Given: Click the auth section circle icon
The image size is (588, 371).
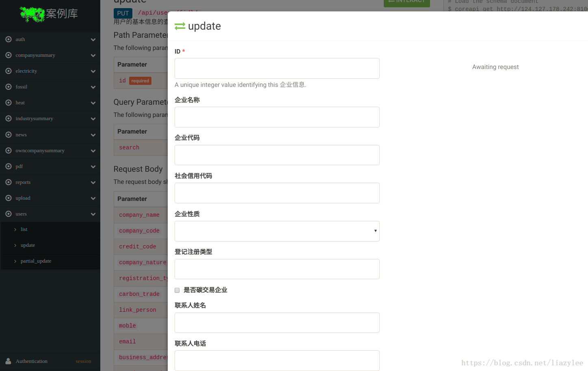Looking at the screenshot, I should [x=9, y=39].
